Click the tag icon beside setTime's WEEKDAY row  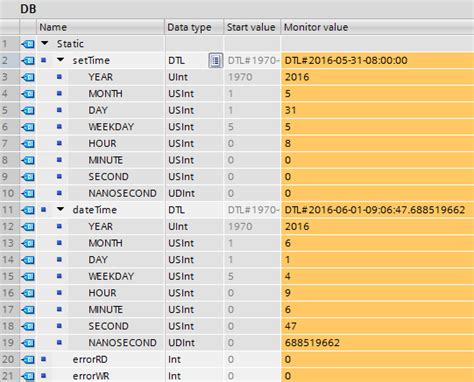point(28,127)
